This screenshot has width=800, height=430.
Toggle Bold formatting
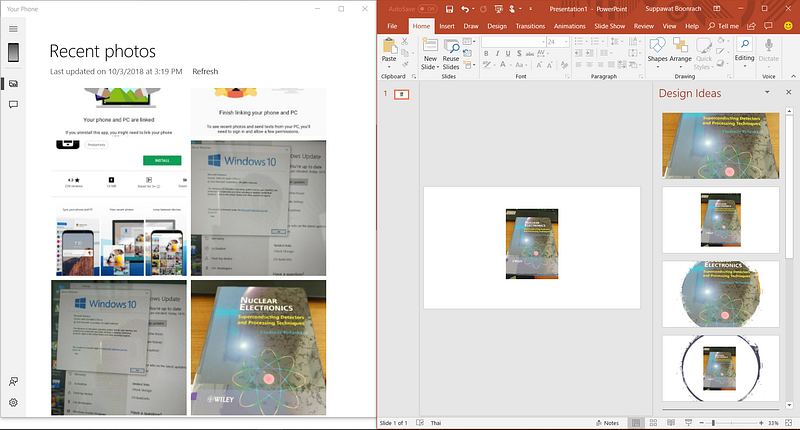(x=486, y=54)
